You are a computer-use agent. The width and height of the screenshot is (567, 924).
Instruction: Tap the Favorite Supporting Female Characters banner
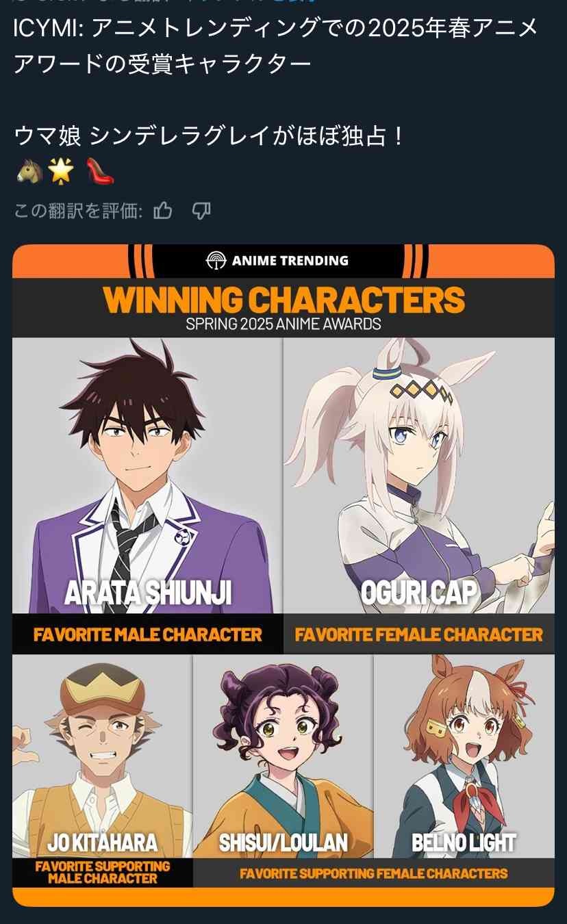(374, 873)
